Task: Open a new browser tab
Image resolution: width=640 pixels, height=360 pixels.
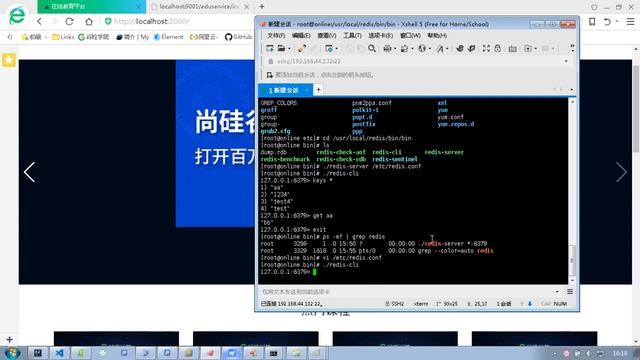Action: (262, 7)
